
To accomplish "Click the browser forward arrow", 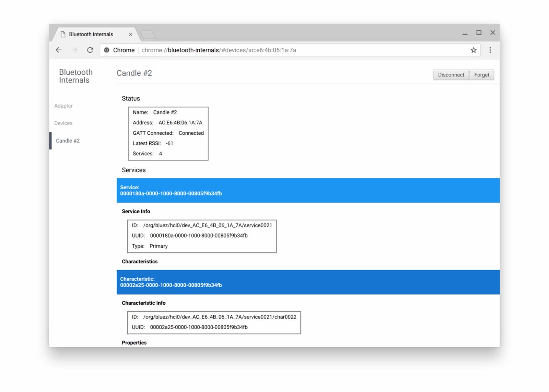I will point(74,50).
